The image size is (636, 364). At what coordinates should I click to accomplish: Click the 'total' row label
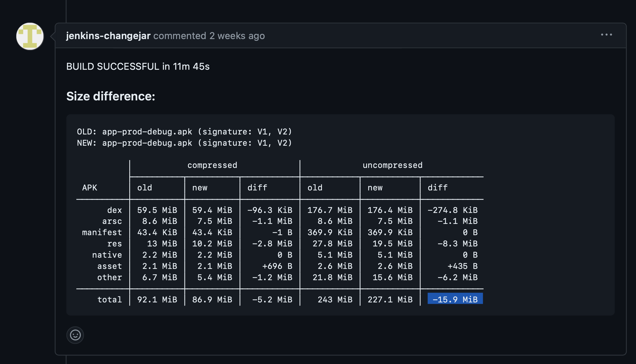click(x=110, y=300)
